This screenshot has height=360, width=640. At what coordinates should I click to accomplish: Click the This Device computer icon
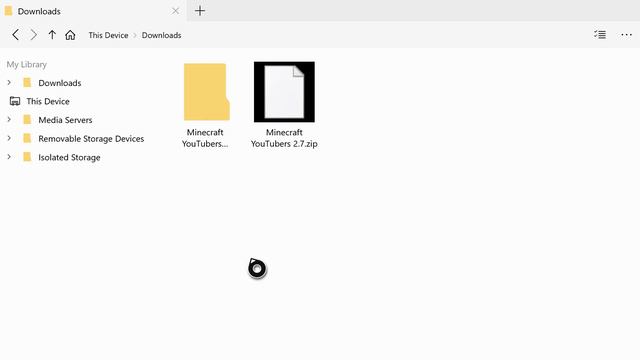coord(15,101)
